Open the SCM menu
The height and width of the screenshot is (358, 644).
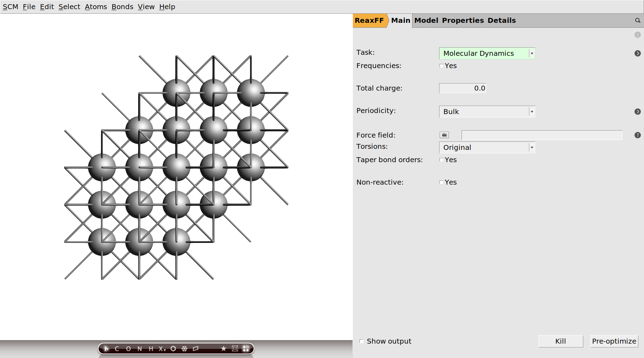pos(11,7)
